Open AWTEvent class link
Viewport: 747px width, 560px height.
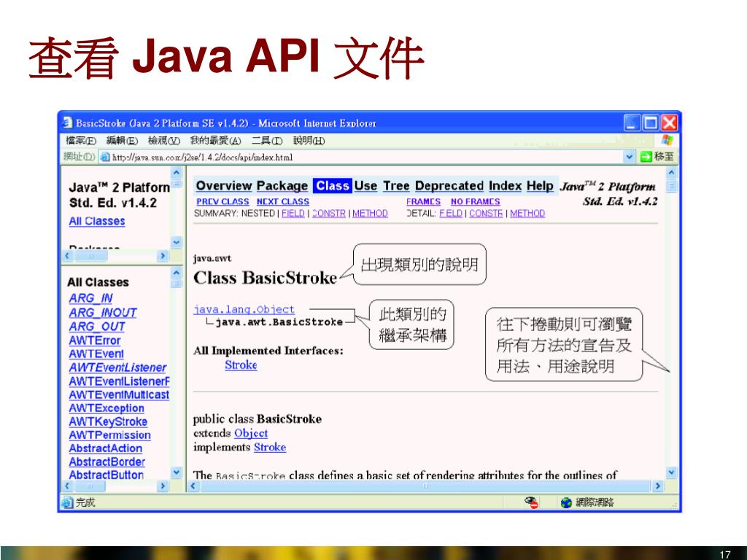[96, 354]
